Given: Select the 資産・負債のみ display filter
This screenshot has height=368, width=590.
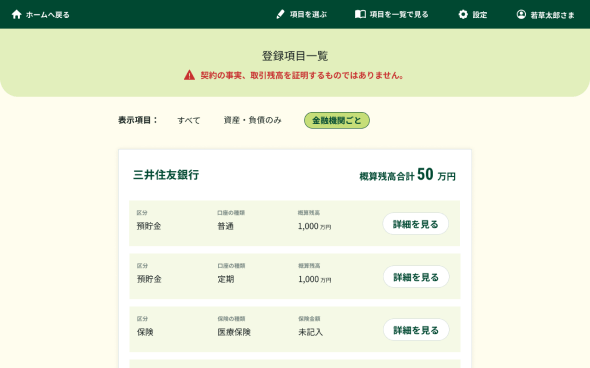Looking at the screenshot, I should [x=252, y=120].
